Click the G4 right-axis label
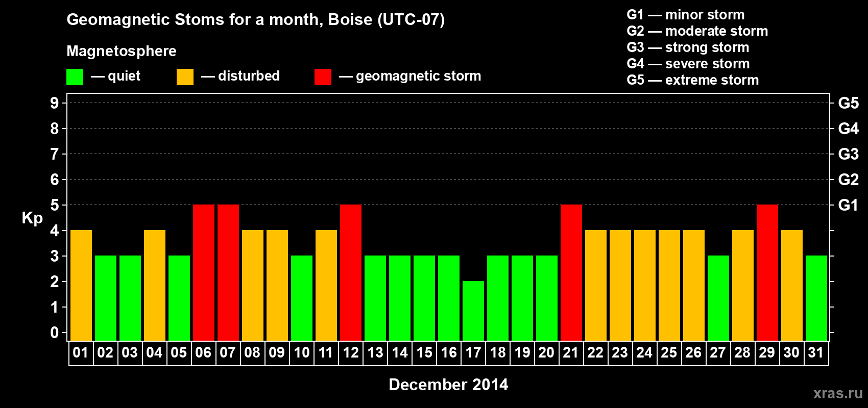Viewport: 868px width, 408px height. point(849,129)
